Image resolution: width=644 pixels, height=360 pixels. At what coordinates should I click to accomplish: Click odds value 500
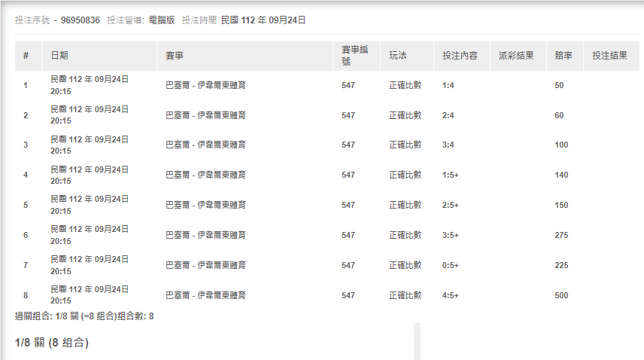tap(561, 295)
